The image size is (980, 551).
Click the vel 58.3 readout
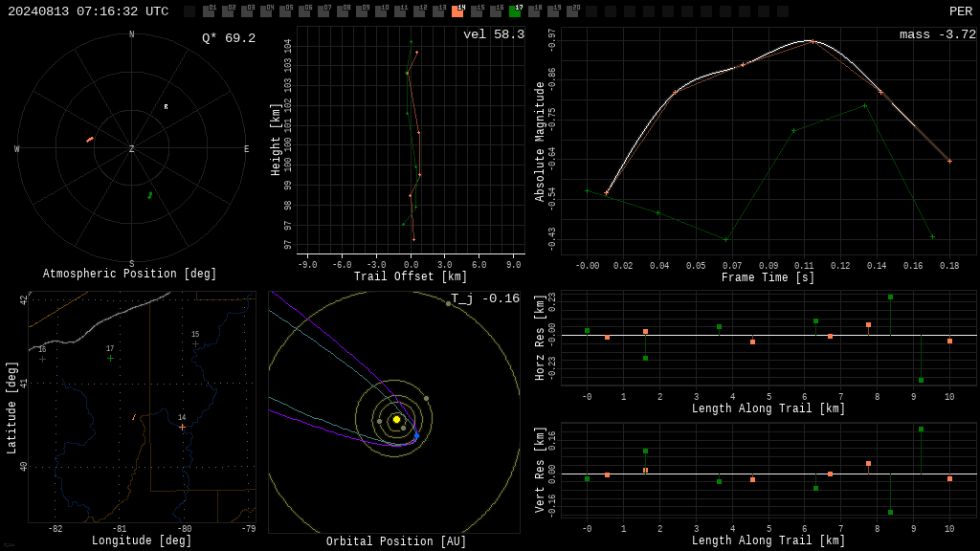pos(494,34)
